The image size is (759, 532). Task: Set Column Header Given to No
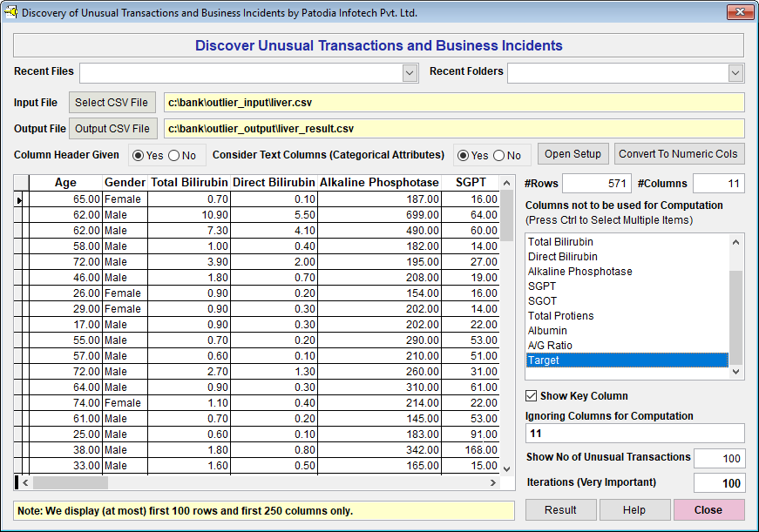173,155
